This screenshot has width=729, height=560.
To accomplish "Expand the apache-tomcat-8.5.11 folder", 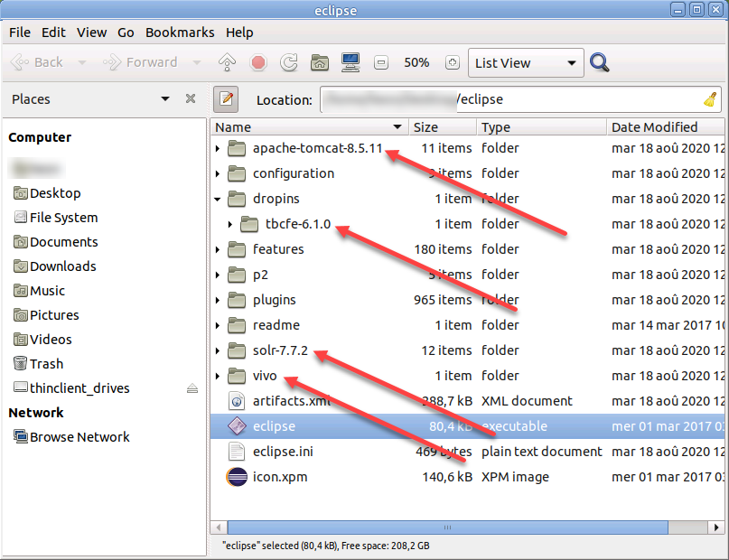I will 218,148.
